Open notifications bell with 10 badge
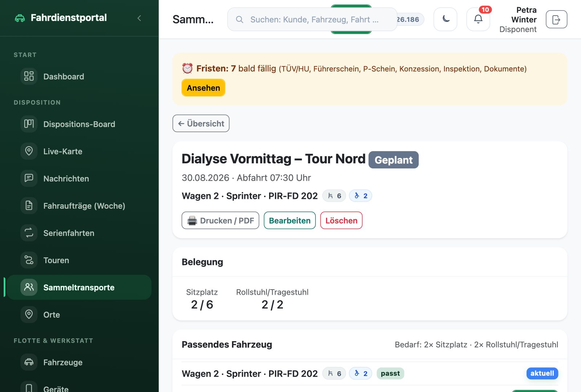 [x=478, y=19]
